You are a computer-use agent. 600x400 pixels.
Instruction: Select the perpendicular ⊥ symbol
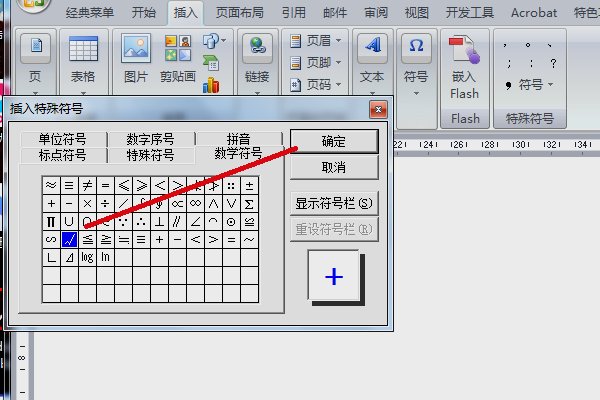click(159, 222)
